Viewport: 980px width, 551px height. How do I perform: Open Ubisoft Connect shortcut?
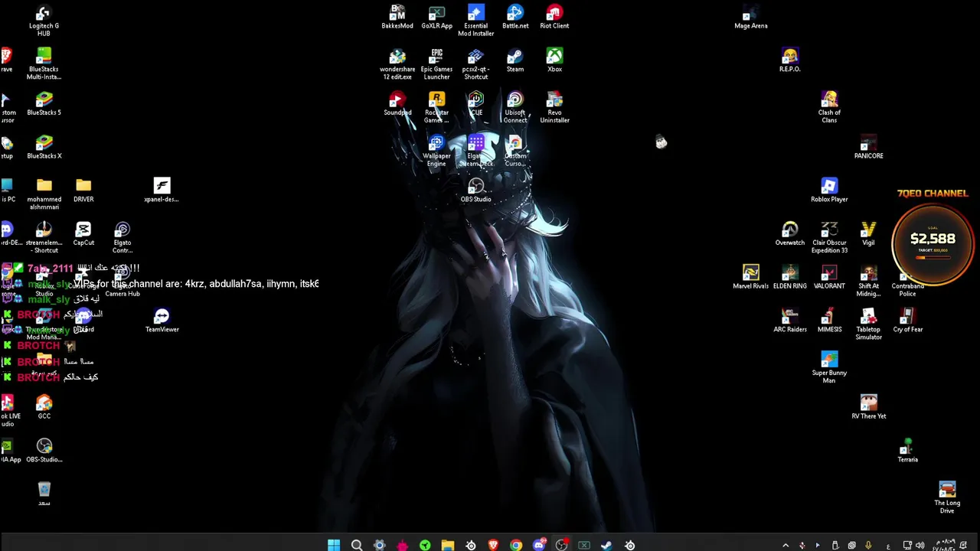tap(515, 108)
